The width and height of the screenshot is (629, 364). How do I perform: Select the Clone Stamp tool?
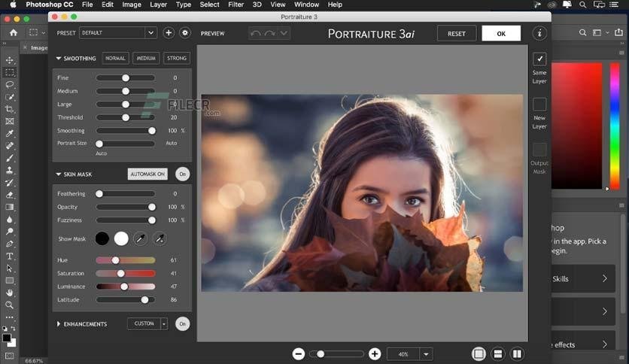10,170
